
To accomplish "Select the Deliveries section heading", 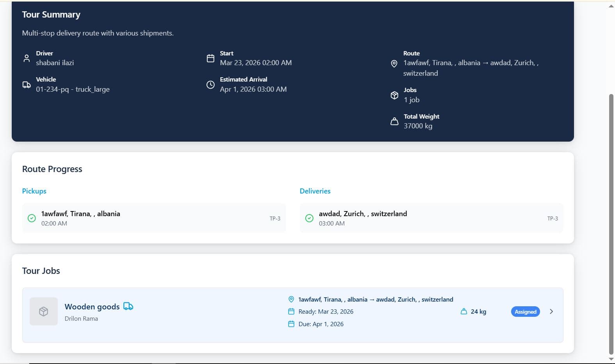I will [x=315, y=191].
